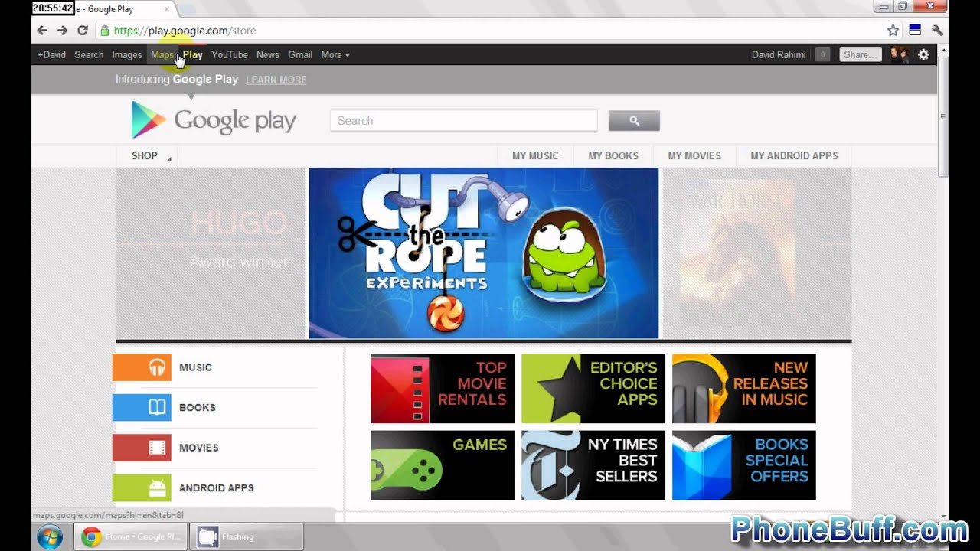Image resolution: width=980 pixels, height=551 pixels.
Task: Click the red Movies film icon
Action: coord(142,448)
